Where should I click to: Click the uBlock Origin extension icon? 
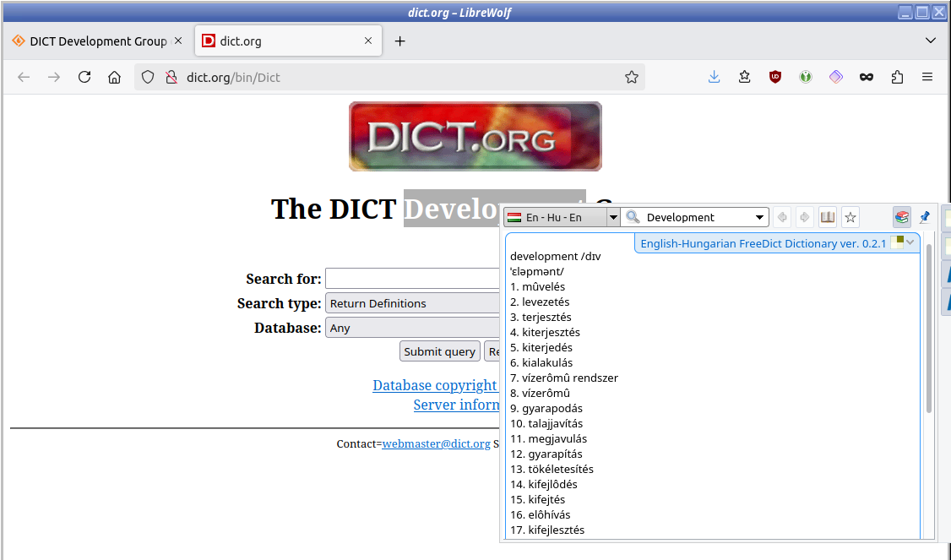[774, 77]
